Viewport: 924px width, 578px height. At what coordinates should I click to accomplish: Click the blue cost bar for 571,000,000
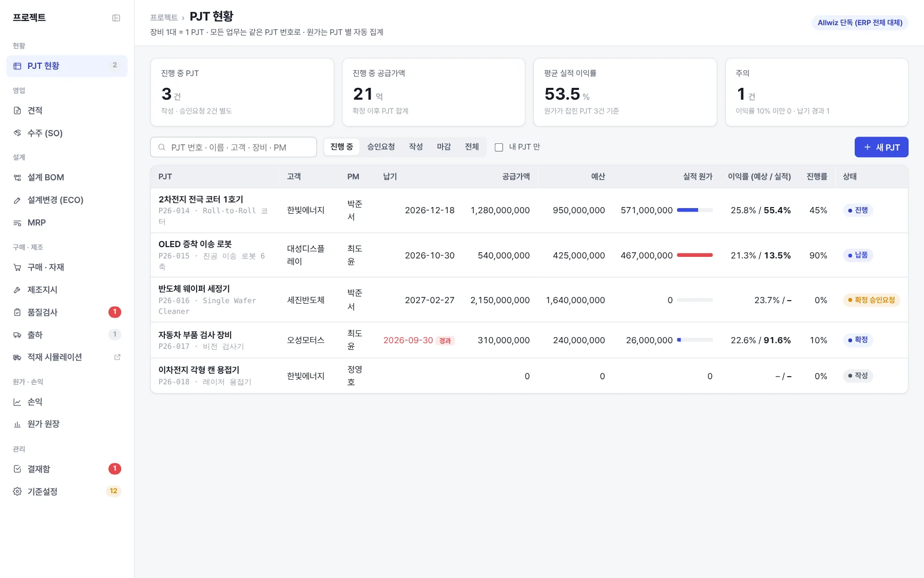click(695, 210)
